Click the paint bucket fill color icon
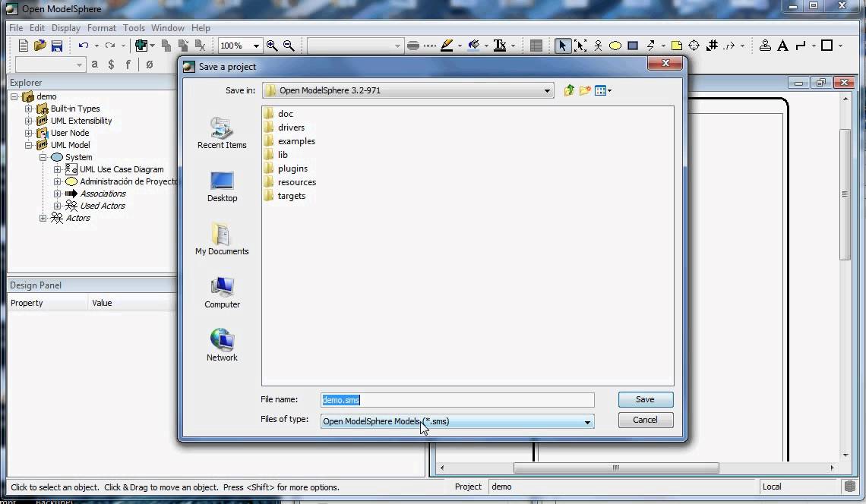Screen dimensions: 866x504 click(473, 46)
